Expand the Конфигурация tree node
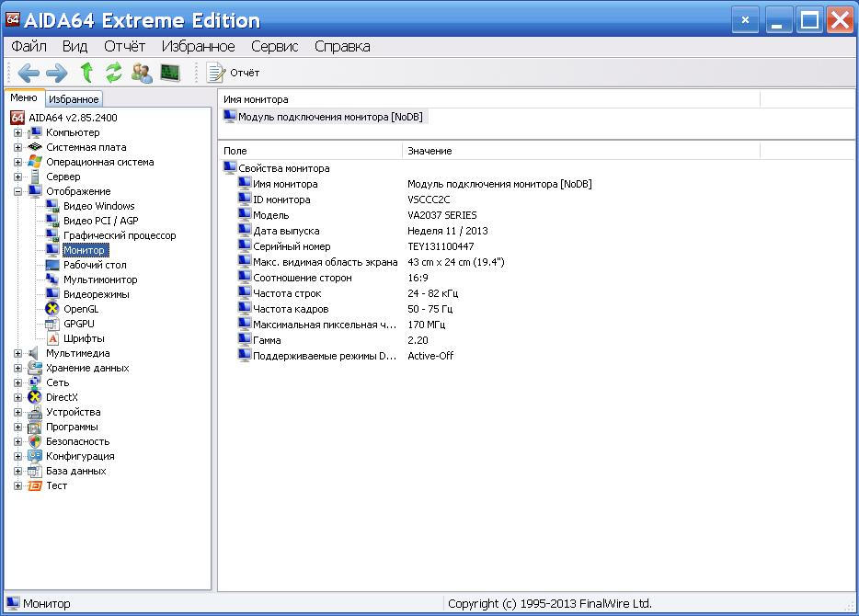859x616 pixels. [x=17, y=457]
